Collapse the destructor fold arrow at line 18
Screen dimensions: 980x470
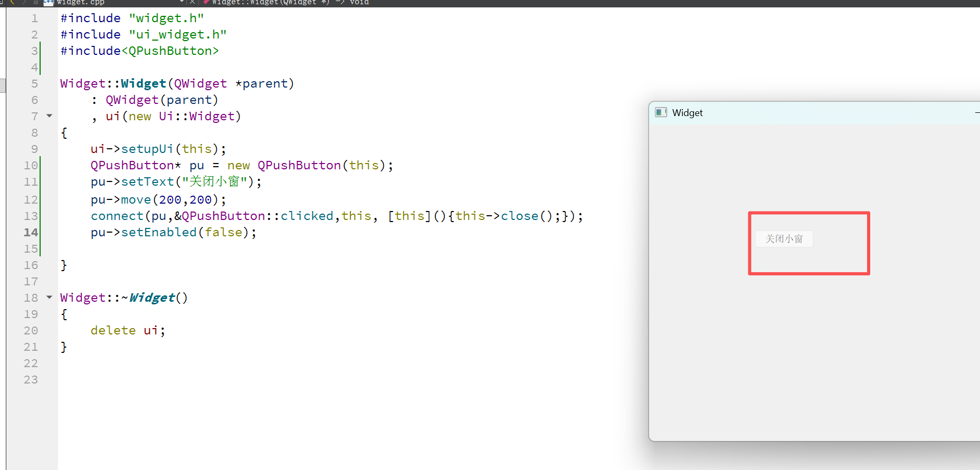tap(50, 297)
